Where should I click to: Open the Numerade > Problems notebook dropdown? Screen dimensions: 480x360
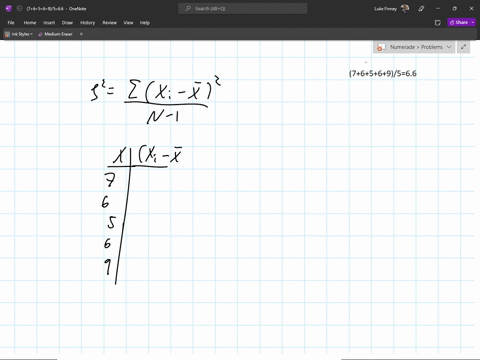(414, 47)
